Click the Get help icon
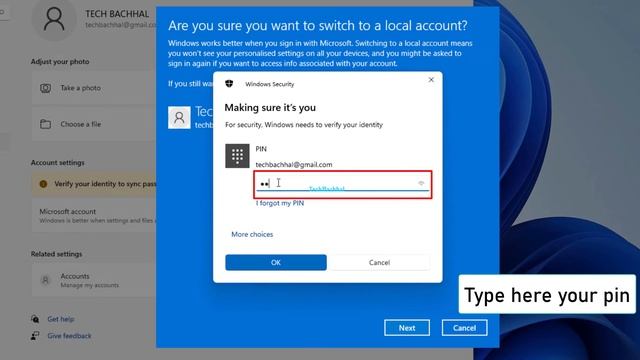The width and height of the screenshot is (640, 360). tap(35, 319)
